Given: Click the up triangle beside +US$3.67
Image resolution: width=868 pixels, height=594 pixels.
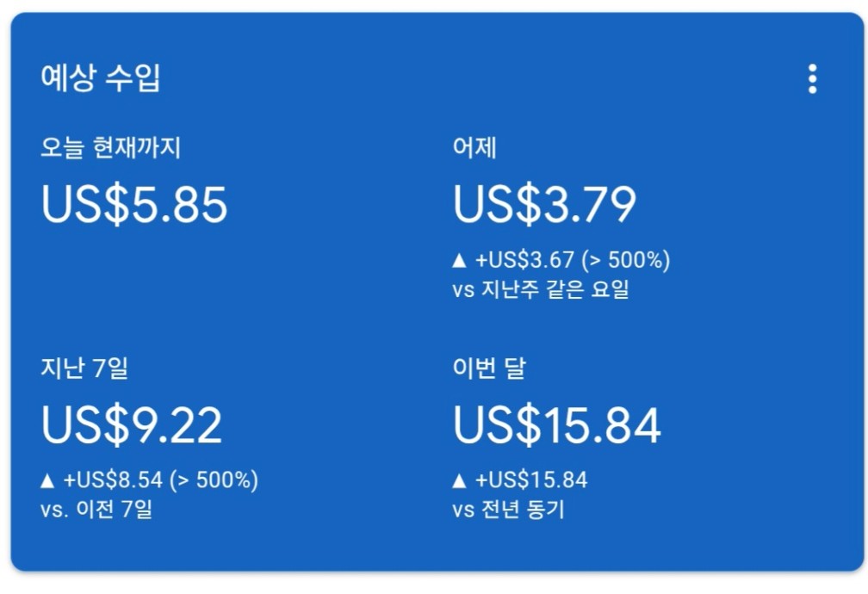Looking at the screenshot, I should pyautogui.click(x=459, y=260).
